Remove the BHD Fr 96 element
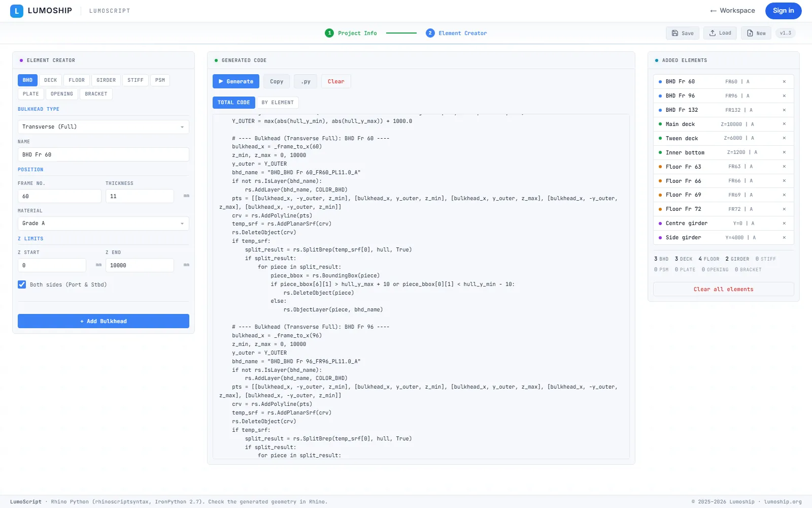The width and height of the screenshot is (812, 508). 784,96
